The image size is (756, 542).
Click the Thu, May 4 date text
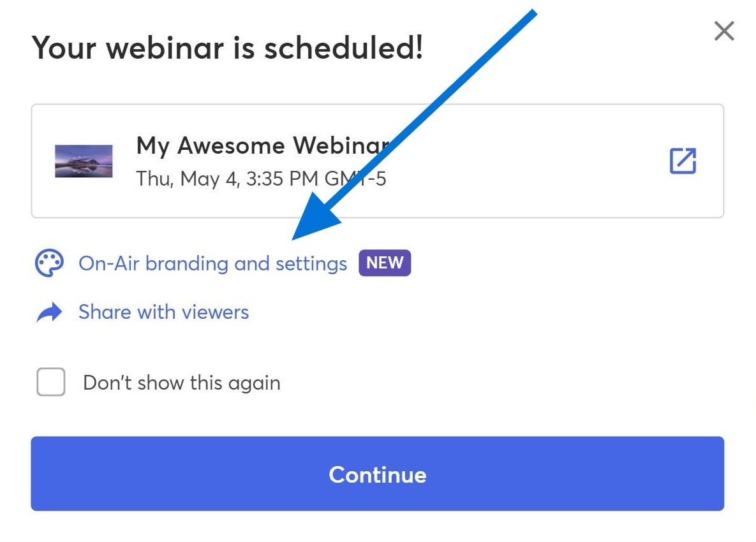tap(186, 179)
